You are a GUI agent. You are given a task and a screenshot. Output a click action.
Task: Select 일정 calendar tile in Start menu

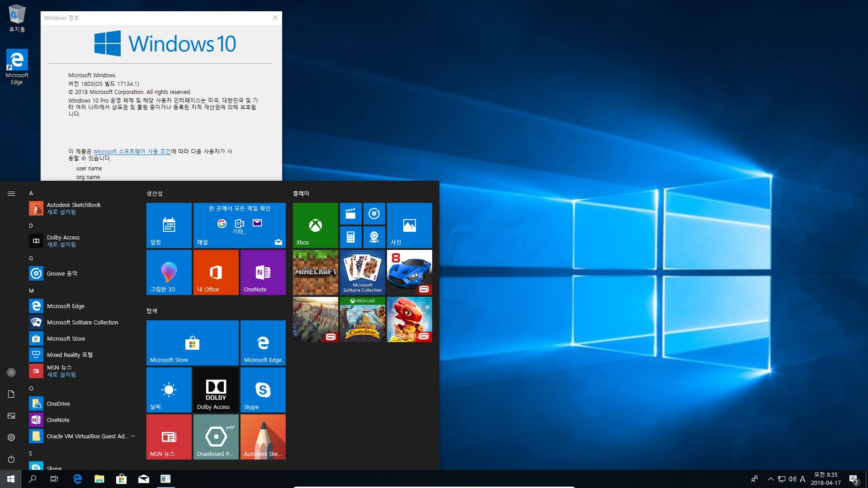click(x=169, y=225)
